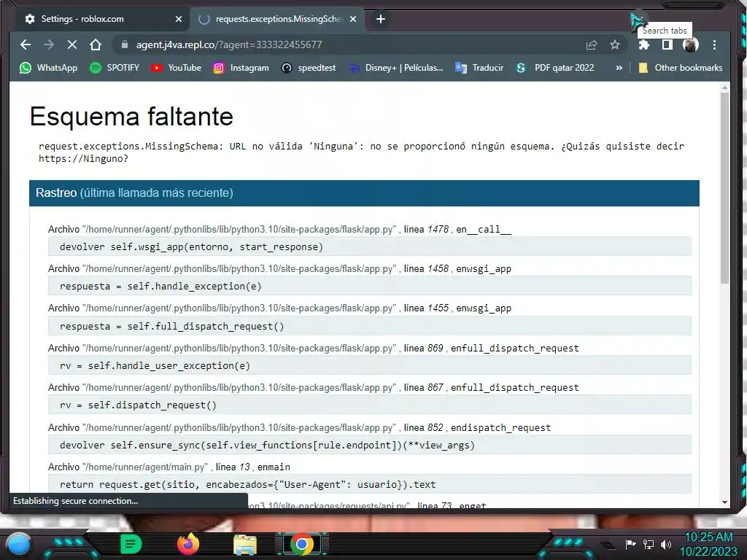Image resolution: width=747 pixels, height=560 pixels.
Task: Close the requests.exceptions.MissingSchema tab
Action: pyautogui.click(x=353, y=19)
